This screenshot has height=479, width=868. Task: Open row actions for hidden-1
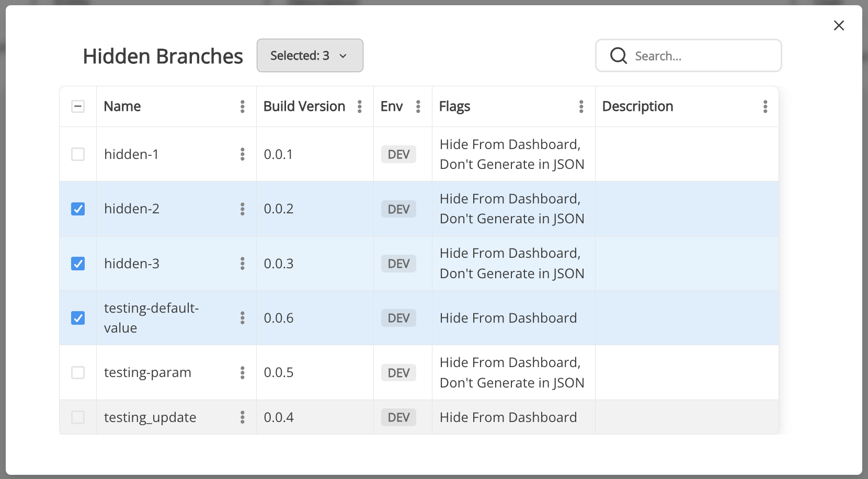pyautogui.click(x=242, y=154)
